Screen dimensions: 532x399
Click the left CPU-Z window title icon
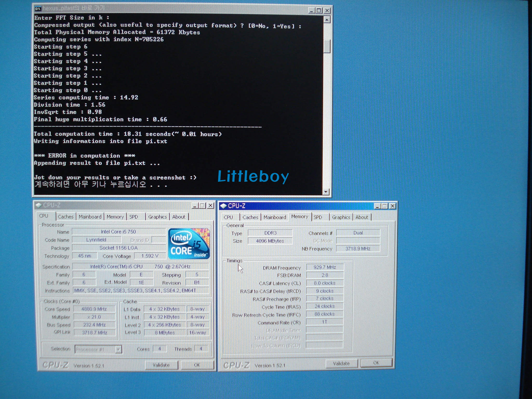(x=39, y=205)
